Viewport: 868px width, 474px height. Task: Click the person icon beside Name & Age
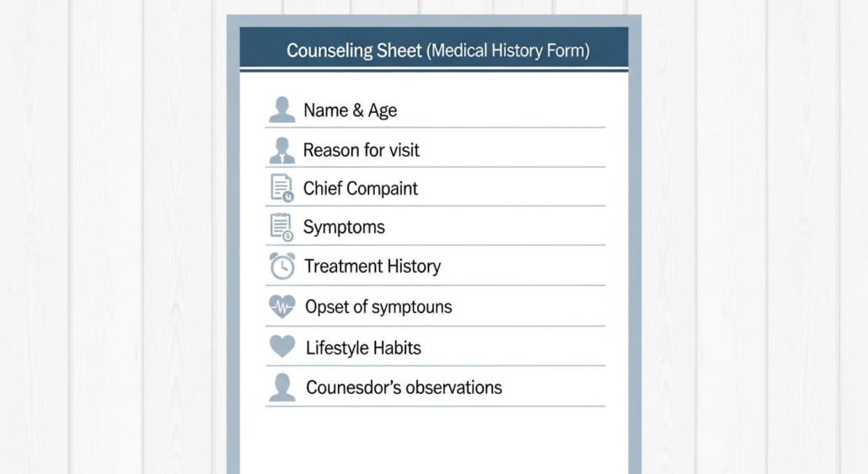click(x=282, y=110)
